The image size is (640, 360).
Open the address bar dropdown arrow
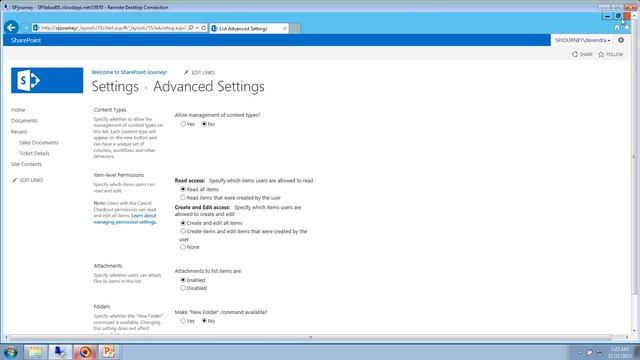(x=197, y=28)
